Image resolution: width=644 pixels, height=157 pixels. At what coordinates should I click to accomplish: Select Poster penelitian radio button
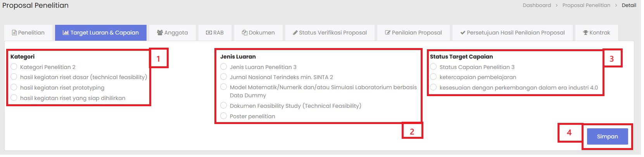pos(224,116)
